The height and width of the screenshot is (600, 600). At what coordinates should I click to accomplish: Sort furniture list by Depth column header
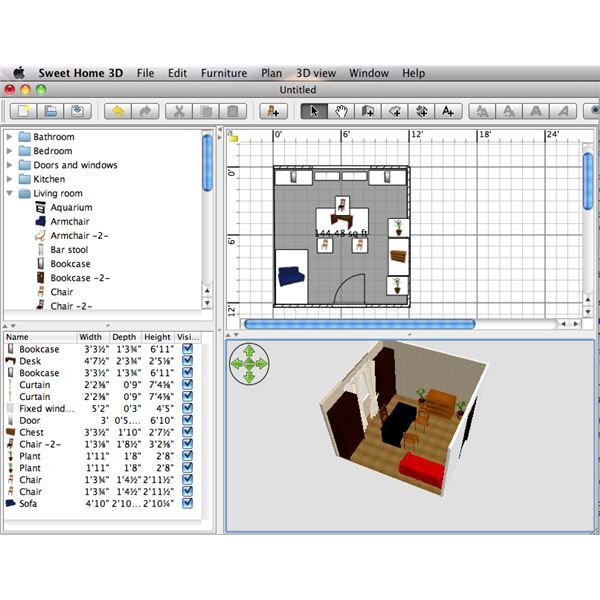(125, 337)
